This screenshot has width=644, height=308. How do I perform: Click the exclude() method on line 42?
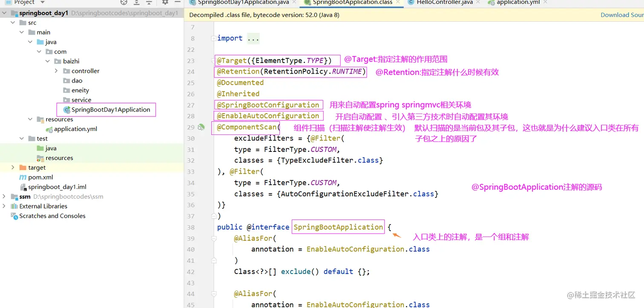click(300, 271)
